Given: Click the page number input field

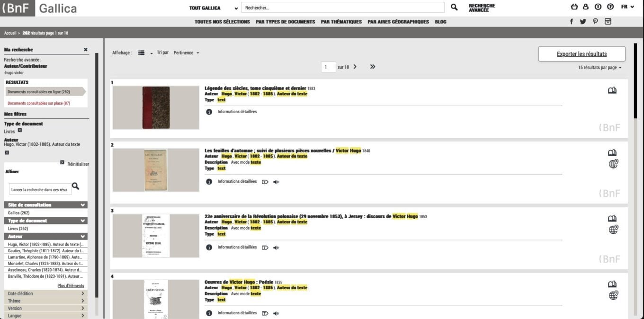Looking at the screenshot, I should 328,67.
